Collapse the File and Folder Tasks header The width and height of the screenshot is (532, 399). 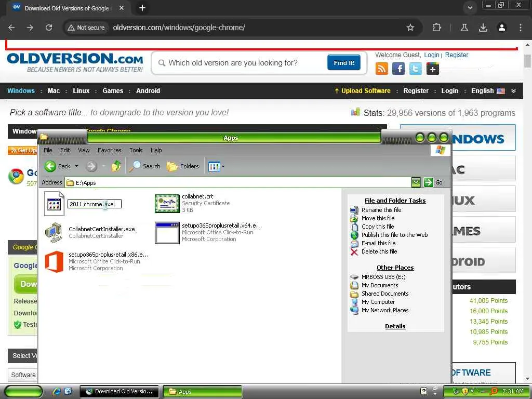pos(395,201)
